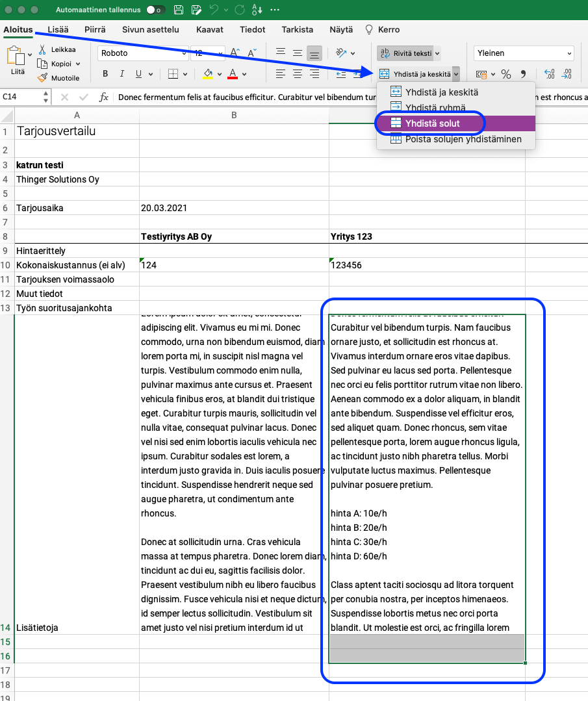Expand the Liitä paste options arrow
588x701 pixels.
(30, 55)
